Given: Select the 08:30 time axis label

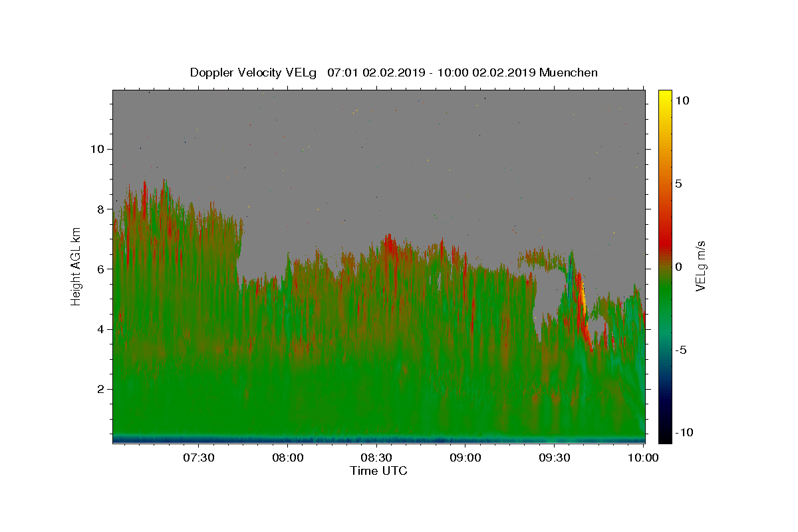Looking at the screenshot, I should (376, 458).
